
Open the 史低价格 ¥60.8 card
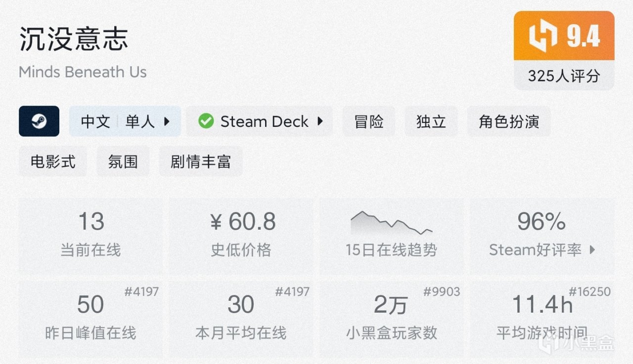(x=241, y=236)
